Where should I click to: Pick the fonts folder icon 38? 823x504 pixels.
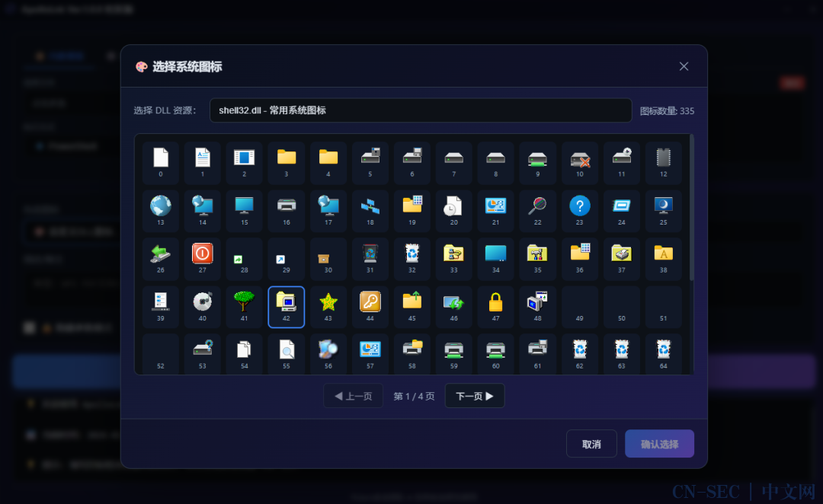coord(664,259)
